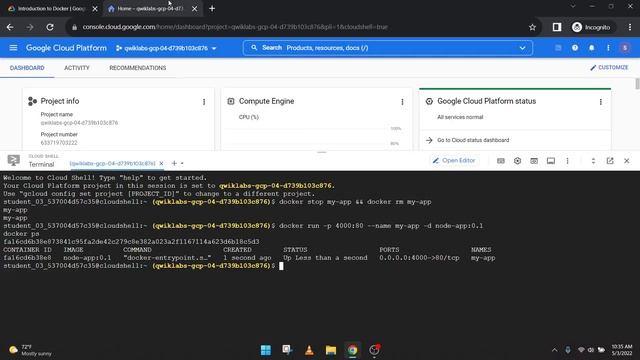This screenshot has width=640, height=360.
Task: Open Cloud Shell in a new window
Action: (610, 161)
